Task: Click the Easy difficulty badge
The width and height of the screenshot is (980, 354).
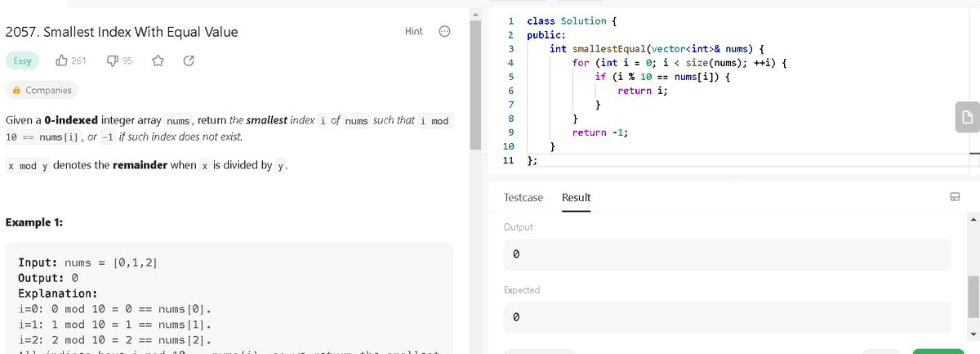Action: click(x=23, y=60)
